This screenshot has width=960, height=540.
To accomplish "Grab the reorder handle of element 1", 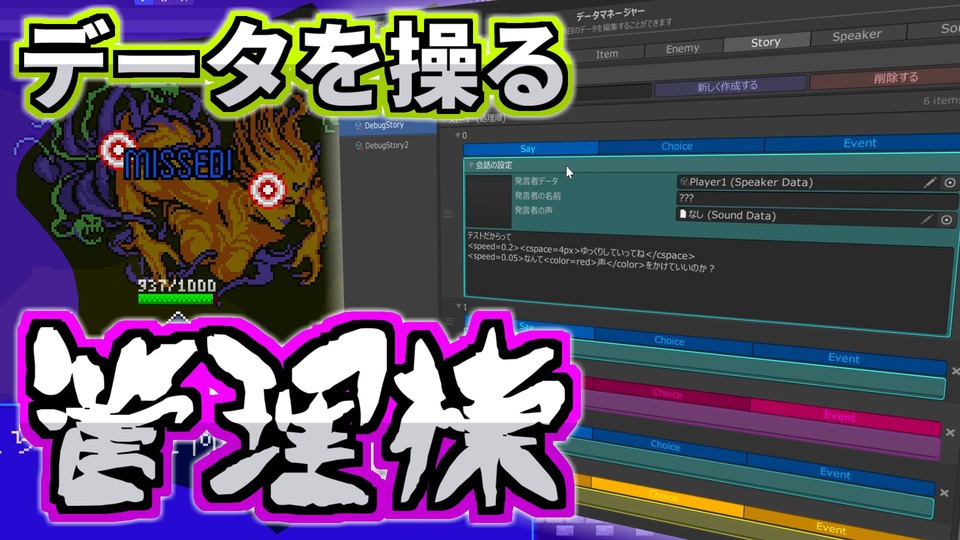I will point(449,321).
